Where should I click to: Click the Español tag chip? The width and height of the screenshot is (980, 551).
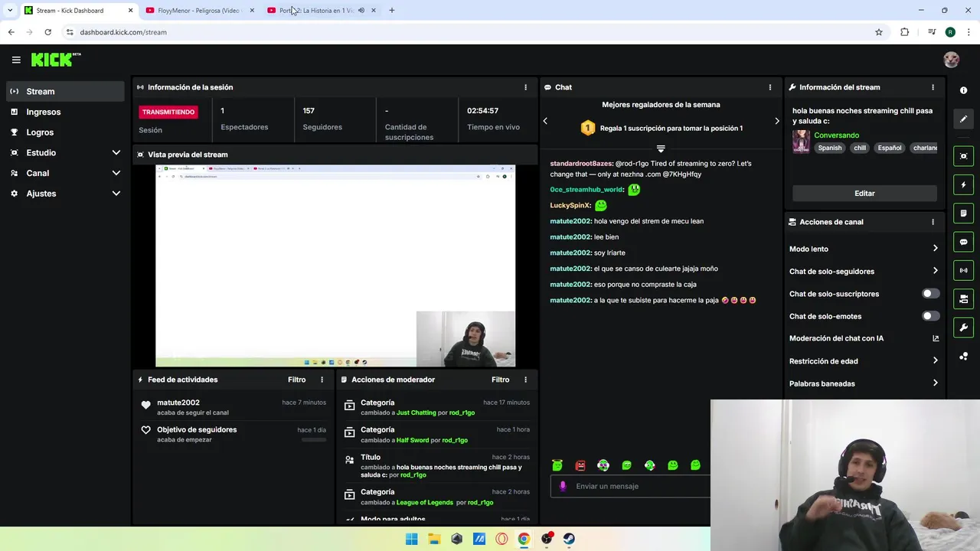[x=890, y=148]
